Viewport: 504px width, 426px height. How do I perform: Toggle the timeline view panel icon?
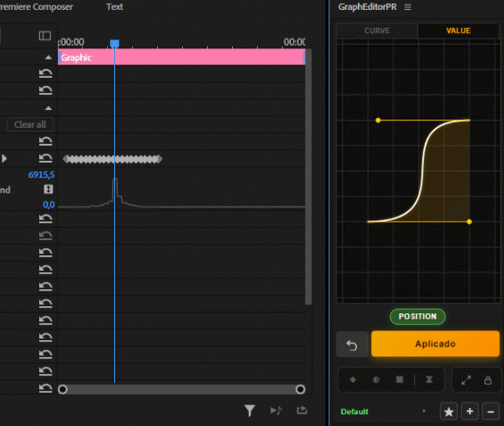45,36
